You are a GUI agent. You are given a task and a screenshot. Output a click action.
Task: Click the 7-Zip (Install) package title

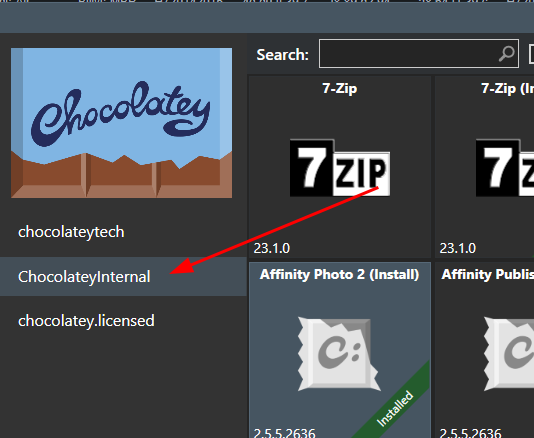point(507,89)
